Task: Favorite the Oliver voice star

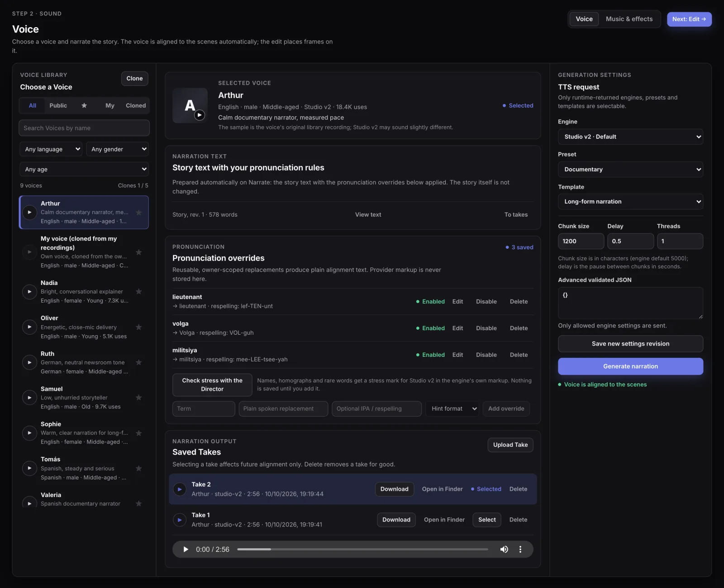Action: tap(139, 327)
